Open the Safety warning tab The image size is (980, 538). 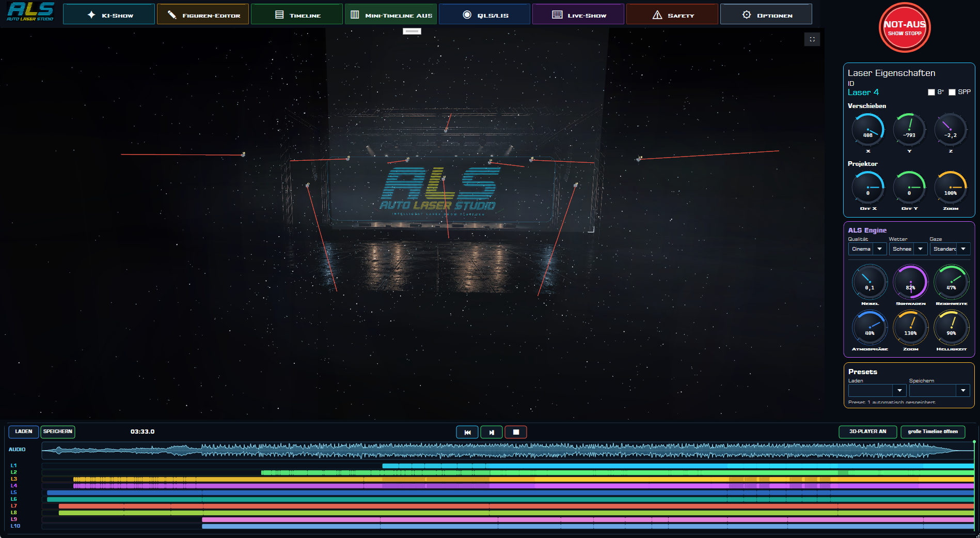pyautogui.click(x=672, y=14)
